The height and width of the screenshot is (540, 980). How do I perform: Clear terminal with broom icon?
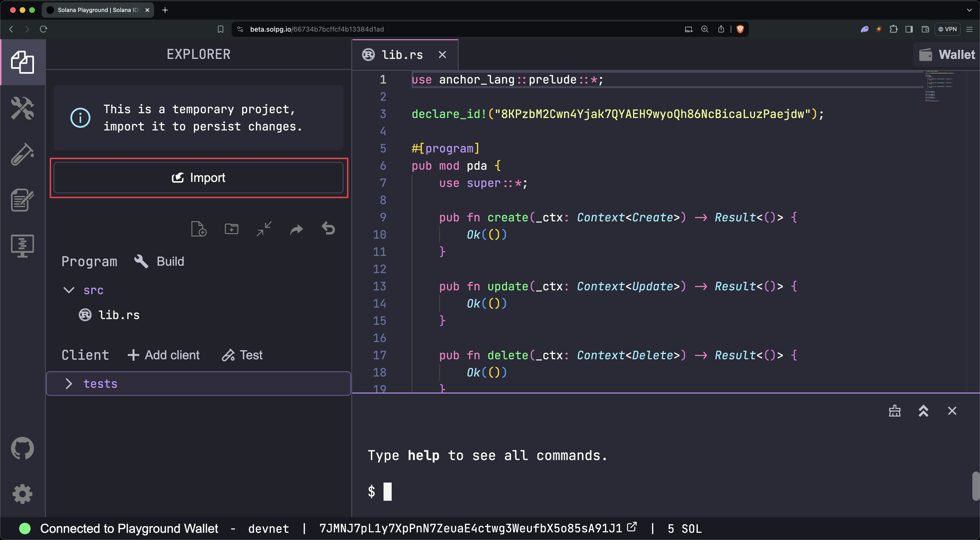click(894, 411)
